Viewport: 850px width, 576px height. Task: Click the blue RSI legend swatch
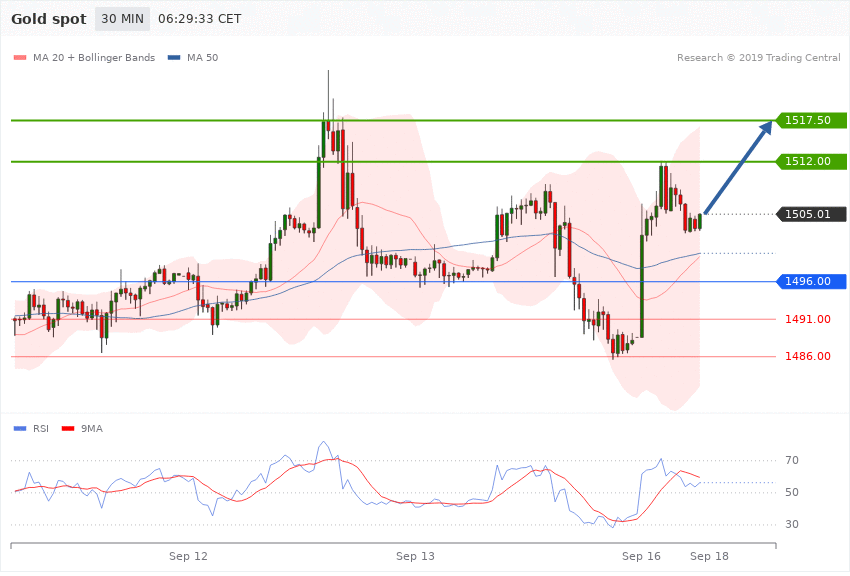click(x=20, y=429)
